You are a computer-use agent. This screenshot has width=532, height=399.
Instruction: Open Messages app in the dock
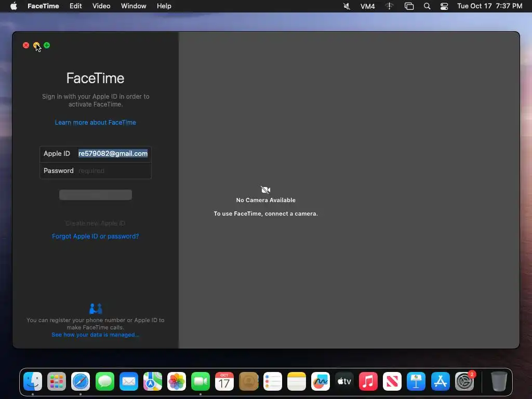coord(104,381)
